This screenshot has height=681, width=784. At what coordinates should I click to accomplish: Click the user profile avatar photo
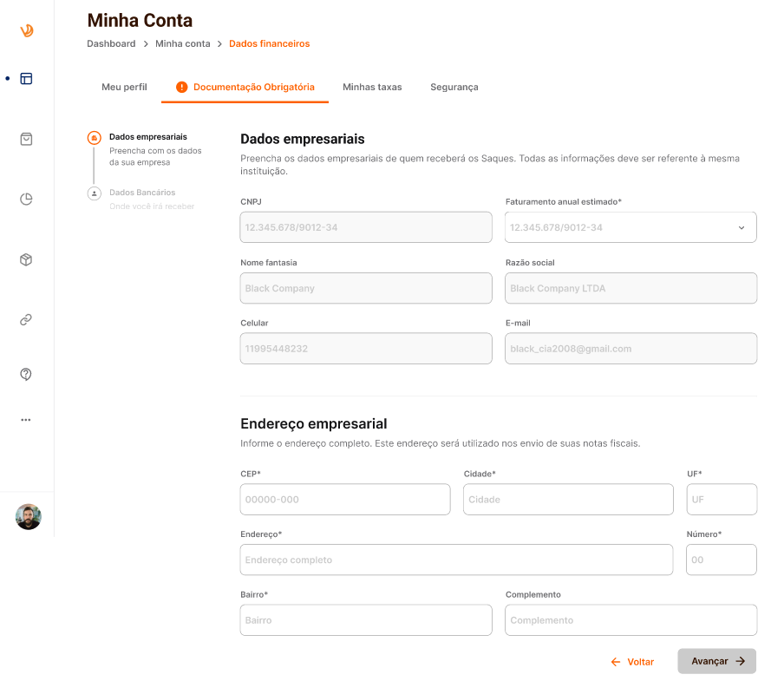28,516
